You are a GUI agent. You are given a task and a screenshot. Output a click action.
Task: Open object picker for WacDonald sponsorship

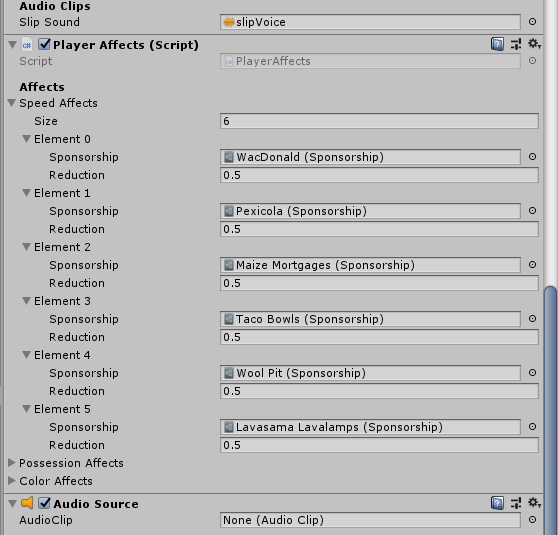coord(532,157)
